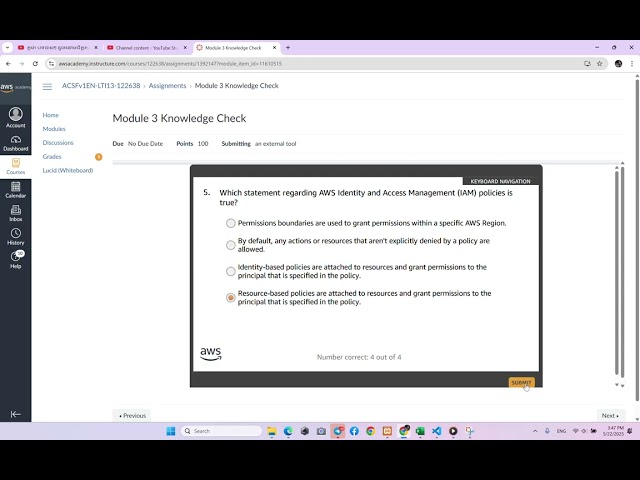Click the browser address bar URL
The height and width of the screenshot is (480, 640).
pyautogui.click(x=170, y=64)
